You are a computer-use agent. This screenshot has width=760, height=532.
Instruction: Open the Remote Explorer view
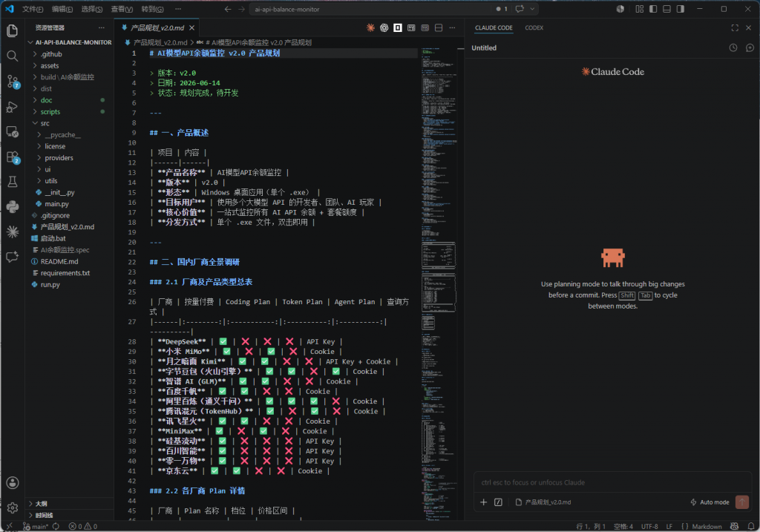pos(13,132)
